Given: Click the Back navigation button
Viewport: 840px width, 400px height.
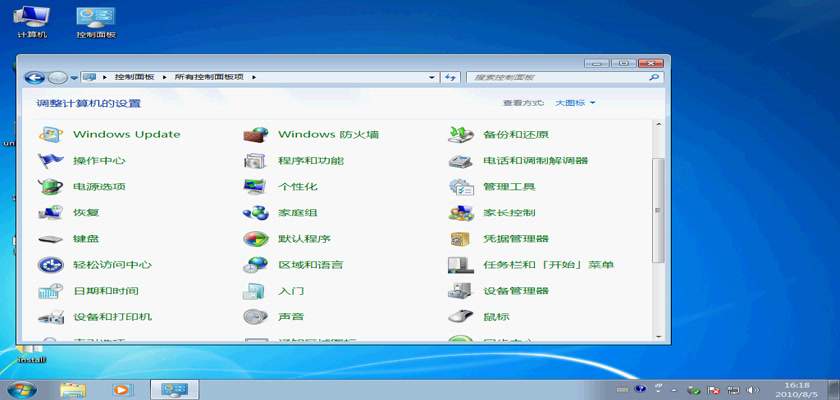Looking at the screenshot, I should pyautogui.click(x=34, y=77).
